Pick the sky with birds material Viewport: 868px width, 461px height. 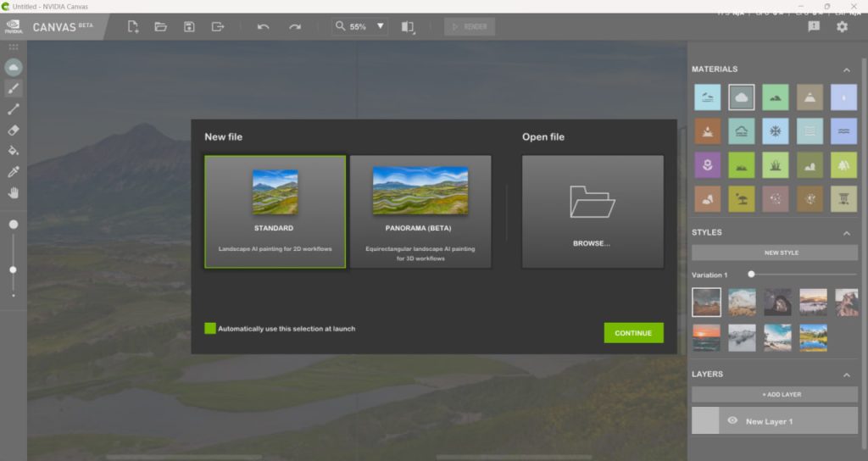(x=708, y=97)
